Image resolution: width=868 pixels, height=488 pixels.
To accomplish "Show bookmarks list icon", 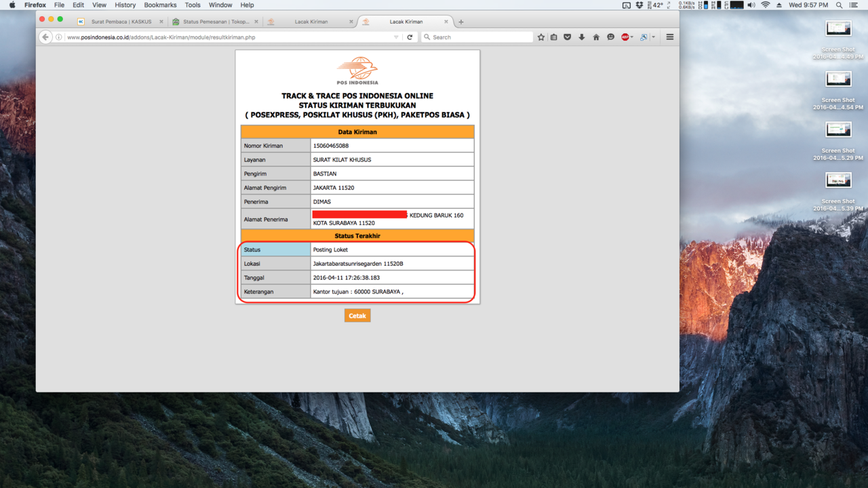I will tap(554, 37).
